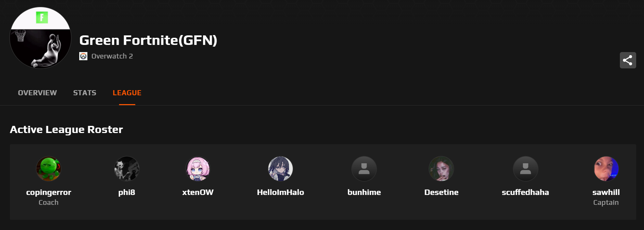This screenshot has width=644, height=230.
Task: Open the copingerror player name link
Action: 49,192
